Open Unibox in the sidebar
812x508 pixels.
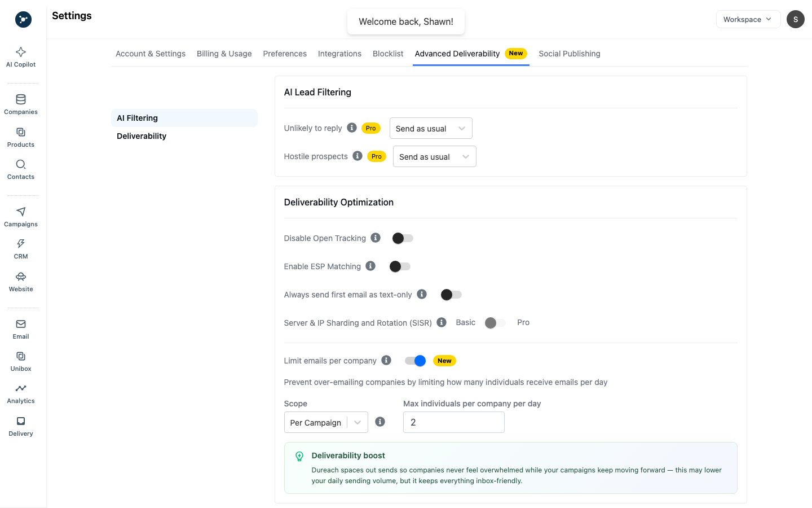(21, 361)
